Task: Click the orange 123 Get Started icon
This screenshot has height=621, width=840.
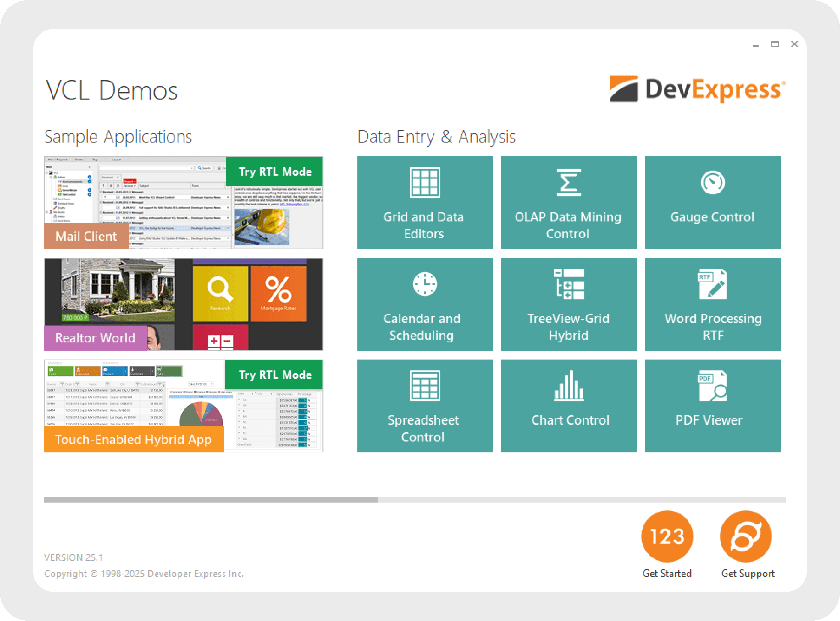Action: 667,536
